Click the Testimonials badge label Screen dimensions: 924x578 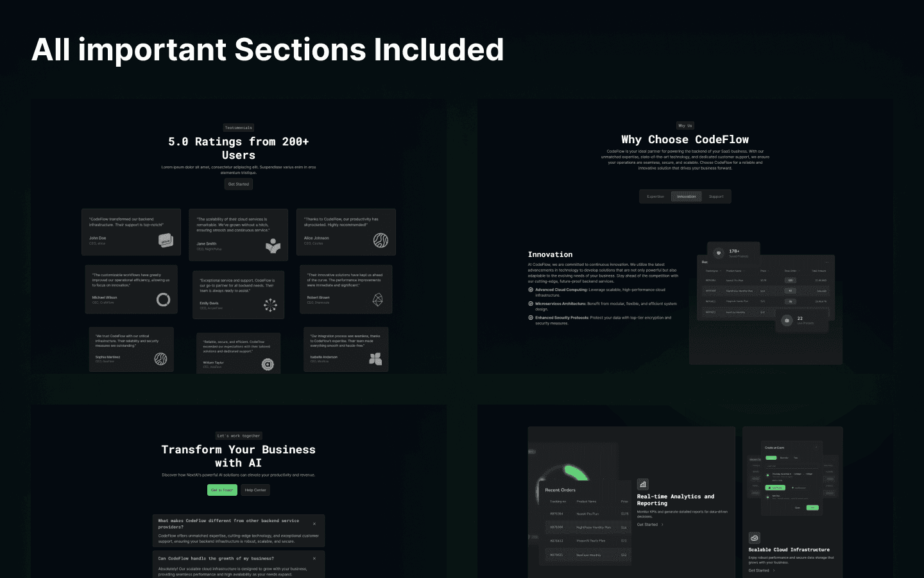[239, 128]
